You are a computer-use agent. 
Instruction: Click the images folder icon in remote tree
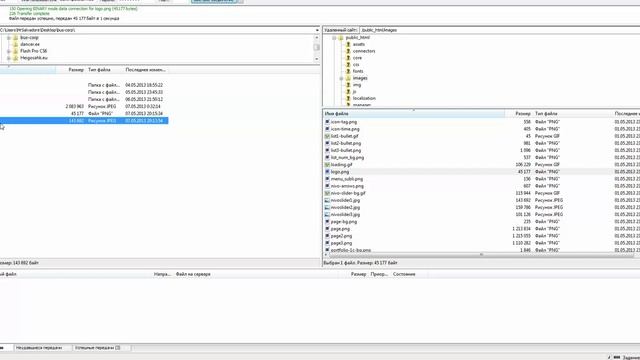(348, 78)
